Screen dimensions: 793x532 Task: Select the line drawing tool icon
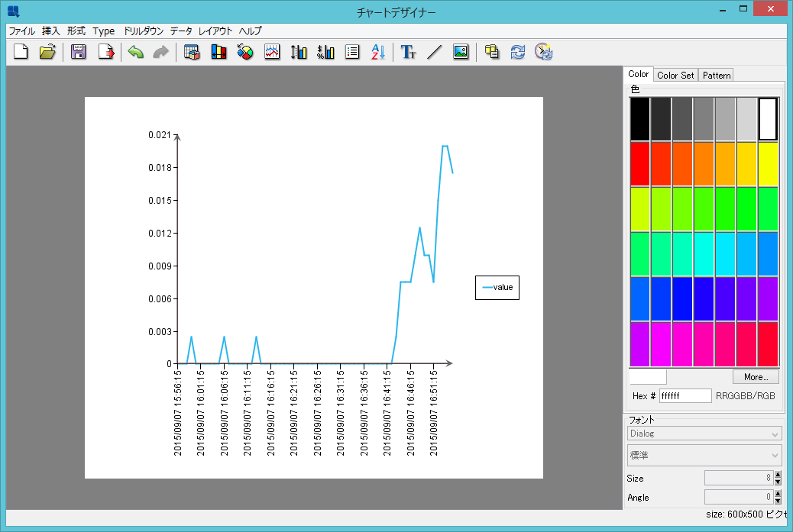(434, 52)
